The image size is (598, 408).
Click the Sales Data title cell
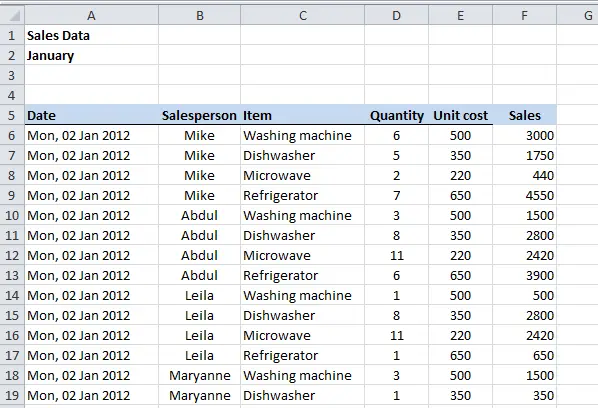pos(92,35)
